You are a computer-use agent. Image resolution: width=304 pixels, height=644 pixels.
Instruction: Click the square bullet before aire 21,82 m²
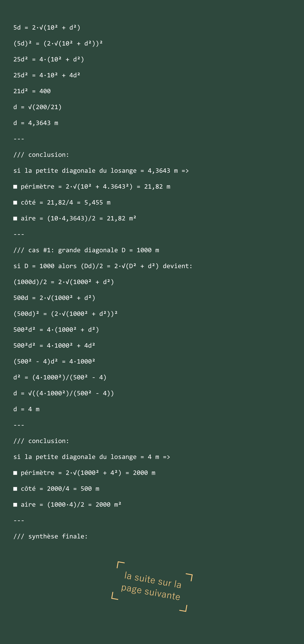(15, 219)
